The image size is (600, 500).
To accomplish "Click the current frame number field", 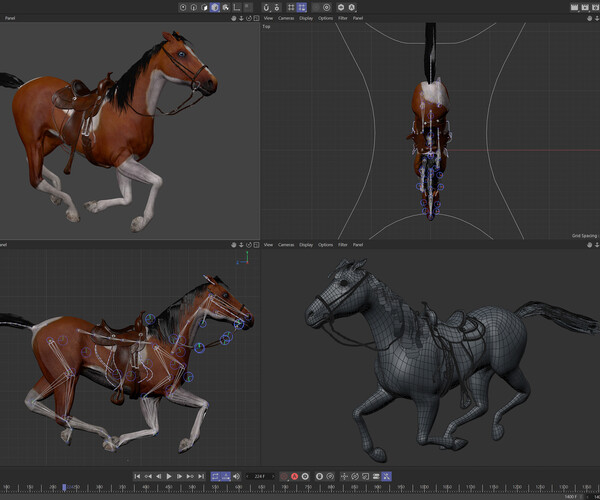I will click(260, 476).
